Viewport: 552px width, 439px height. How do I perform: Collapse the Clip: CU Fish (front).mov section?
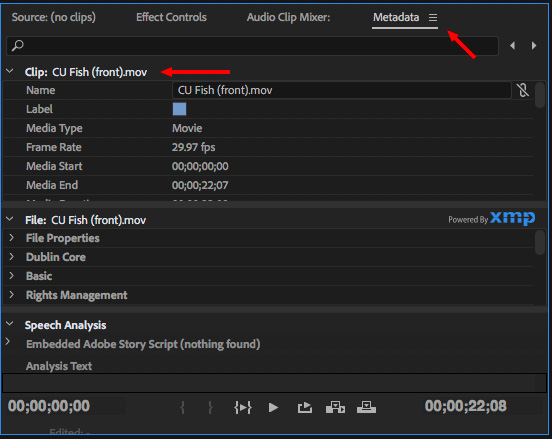10,71
